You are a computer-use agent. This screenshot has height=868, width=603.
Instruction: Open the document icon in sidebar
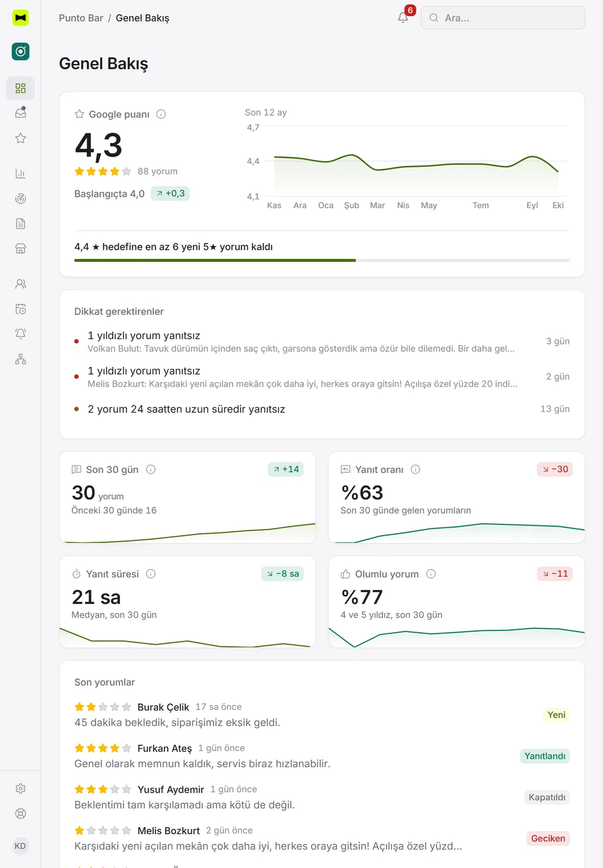(21, 224)
